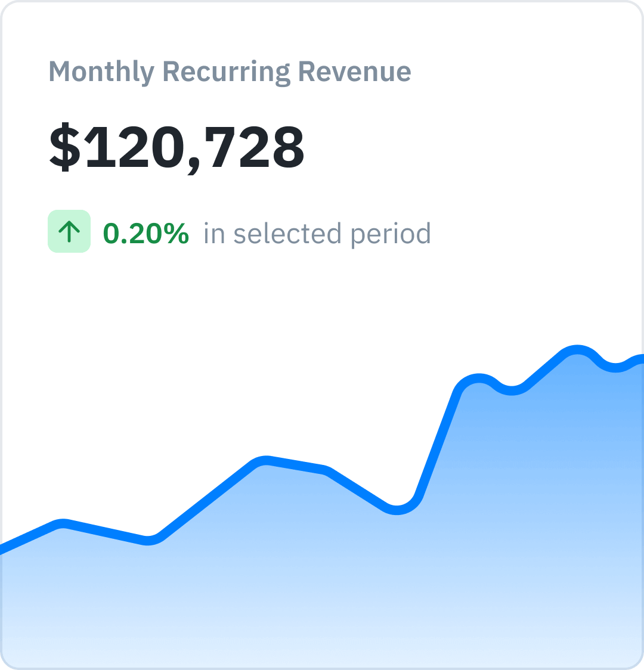
Task: Click the dollar sign in the revenue amount
Action: [63, 147]
